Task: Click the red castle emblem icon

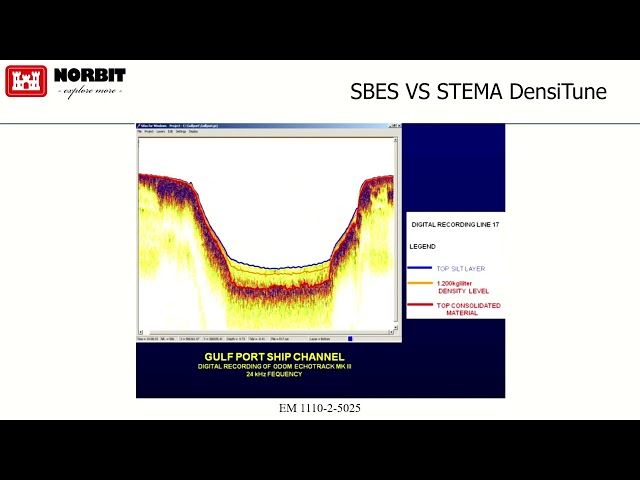Action: [26, 81]
